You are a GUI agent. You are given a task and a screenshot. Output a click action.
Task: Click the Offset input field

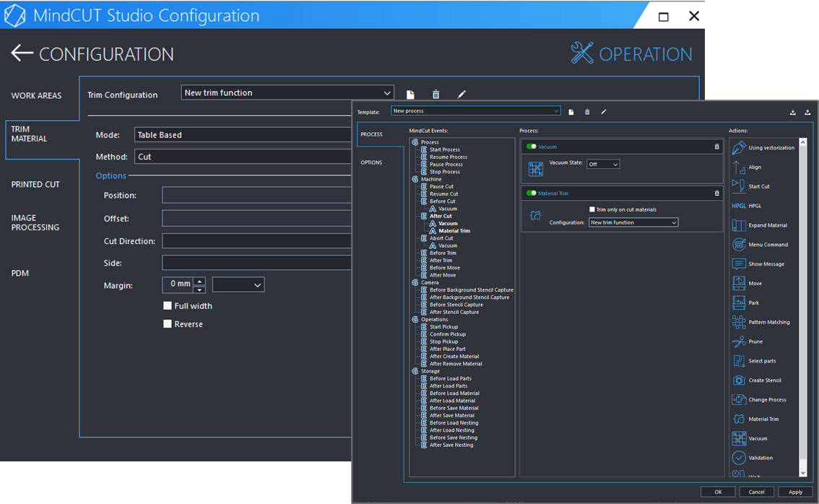click(x=256, y=218)
